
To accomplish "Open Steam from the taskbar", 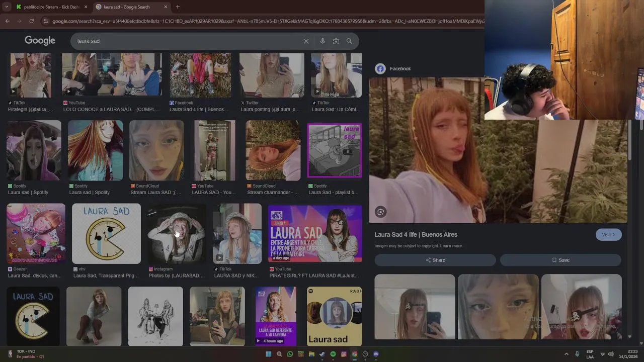I will pos(322,354).
